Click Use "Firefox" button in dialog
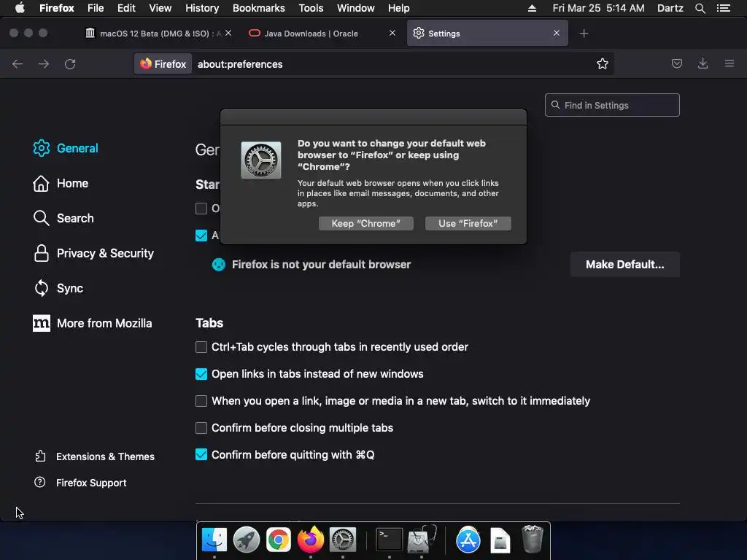 click(468, 223)
